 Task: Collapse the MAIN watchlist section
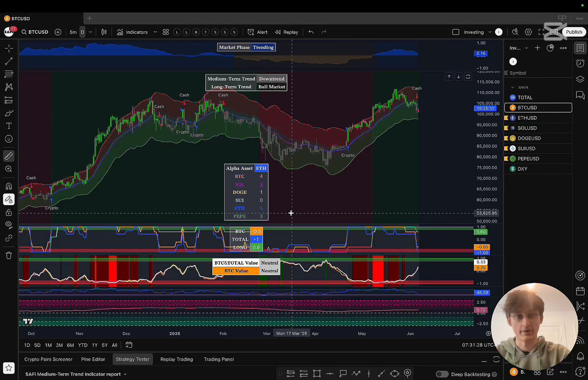click(x=514, y=87)
